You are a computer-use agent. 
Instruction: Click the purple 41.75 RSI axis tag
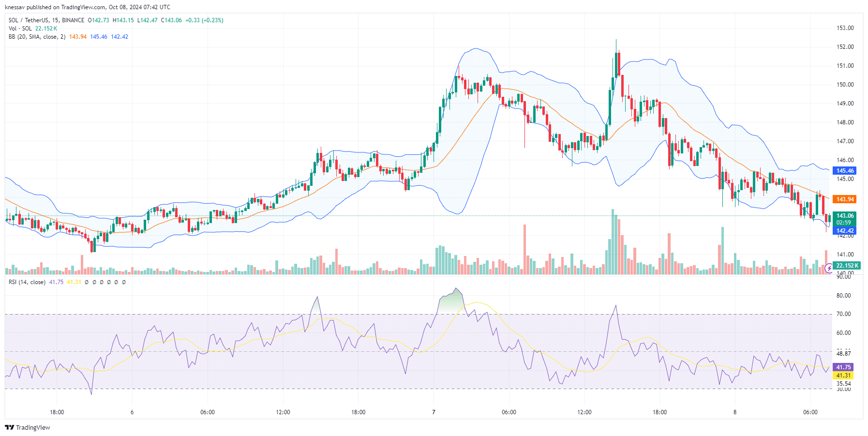click(x=843, y=367)
